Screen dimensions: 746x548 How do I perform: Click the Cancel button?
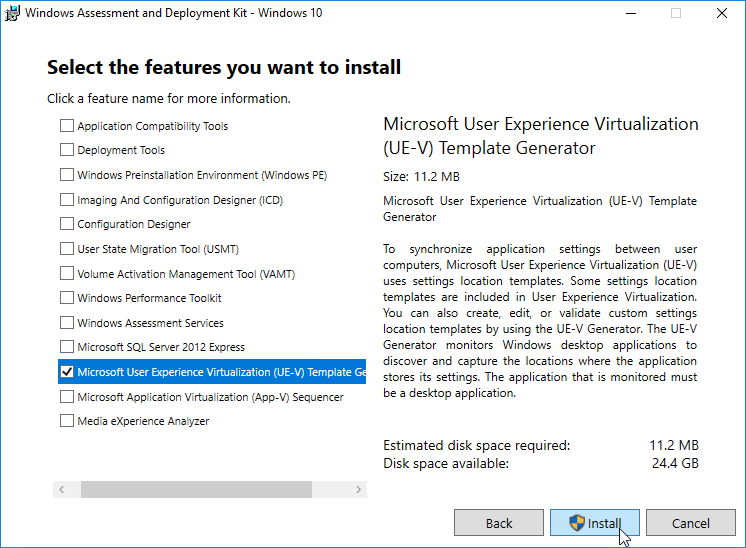point(690,523)
